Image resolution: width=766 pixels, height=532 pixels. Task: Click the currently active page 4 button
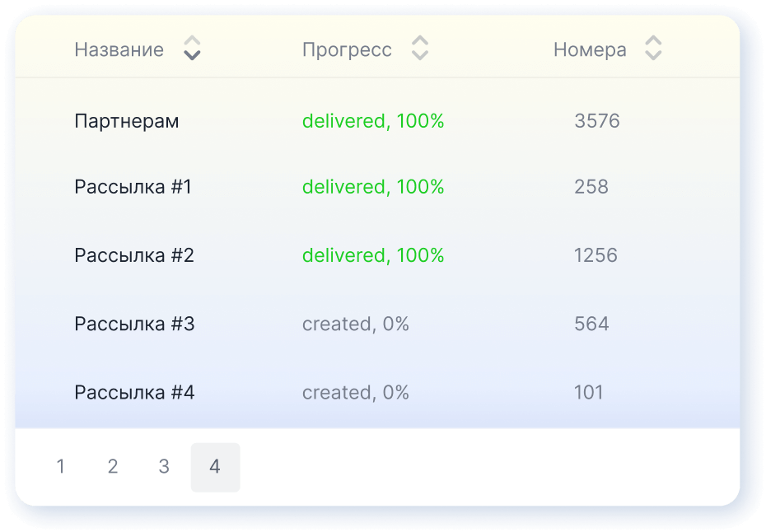pos(216,466)
